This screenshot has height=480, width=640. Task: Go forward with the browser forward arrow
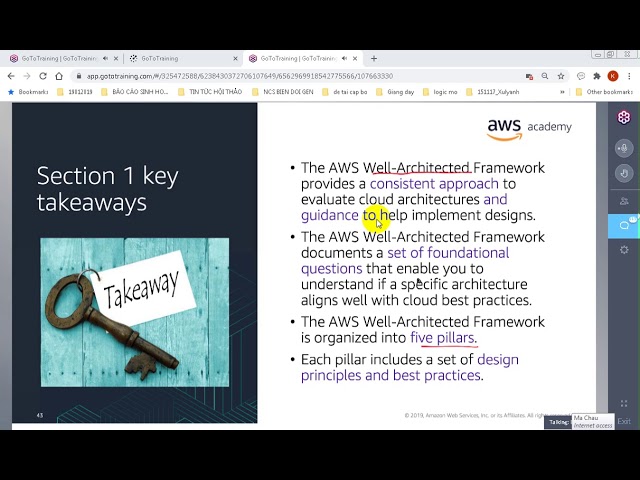click(27, 76)
